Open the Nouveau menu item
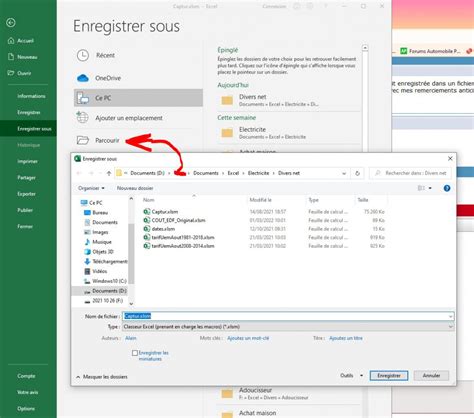This screenshot has height=418, width=474. pos(22,57)
